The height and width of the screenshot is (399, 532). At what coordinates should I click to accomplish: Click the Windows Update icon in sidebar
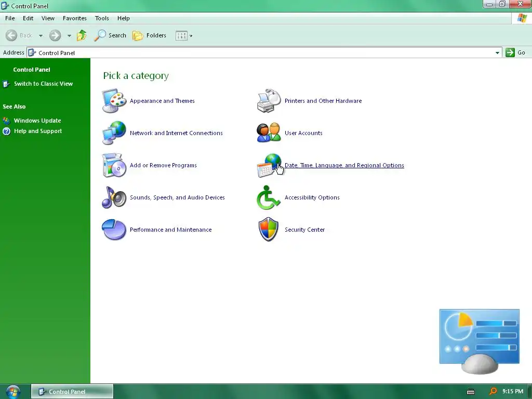[6, 121]
